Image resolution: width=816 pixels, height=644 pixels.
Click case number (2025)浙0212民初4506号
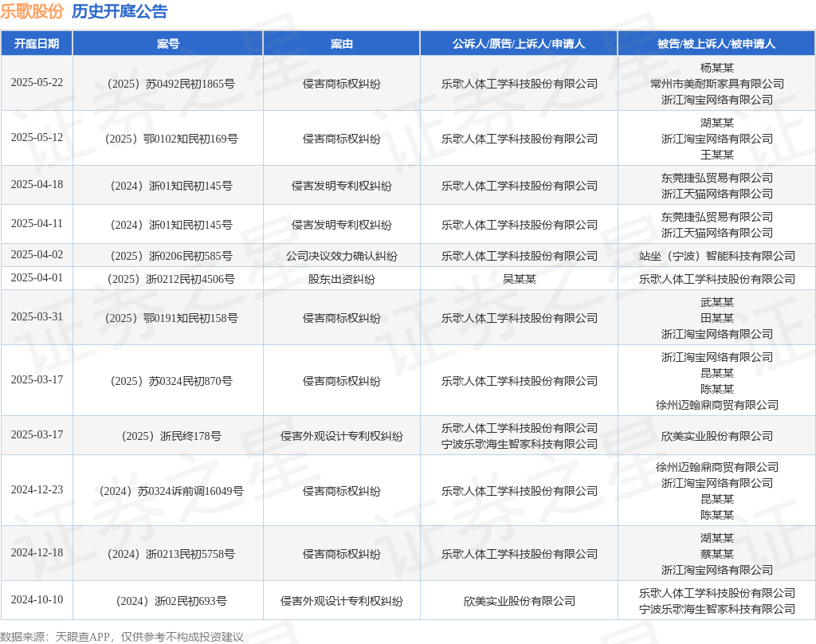(x=168, y=280)
